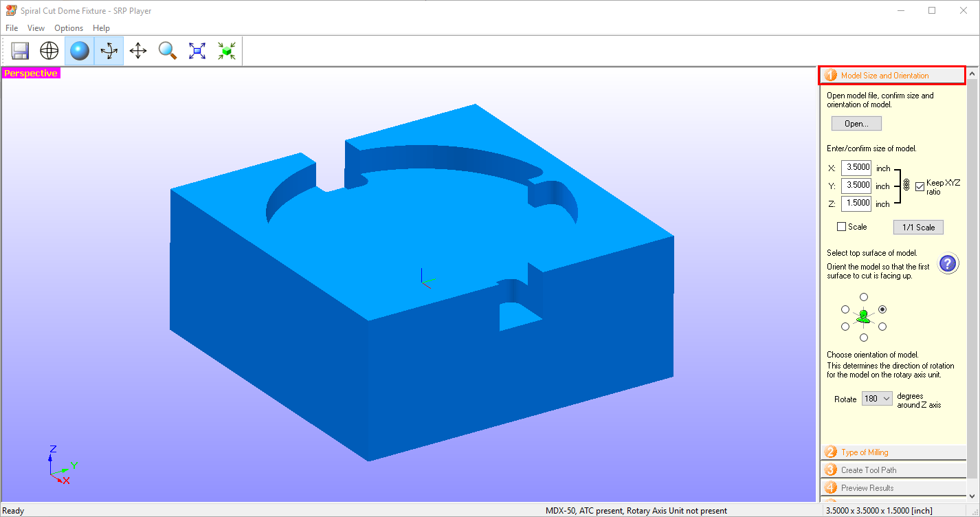Click the green cube center view icon
This screenshot has width=980, height=517.
pyautogui.click(x=227, y=51)
